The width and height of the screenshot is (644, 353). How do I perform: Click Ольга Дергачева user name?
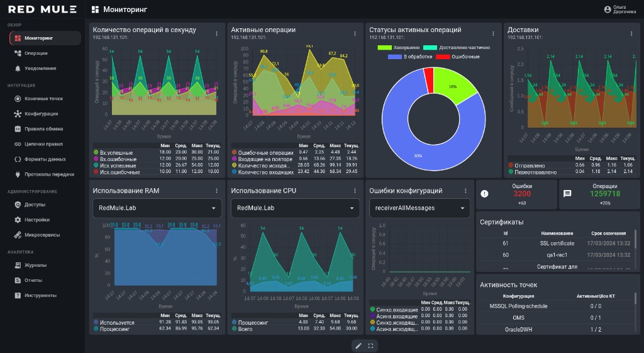click(625, 9)
